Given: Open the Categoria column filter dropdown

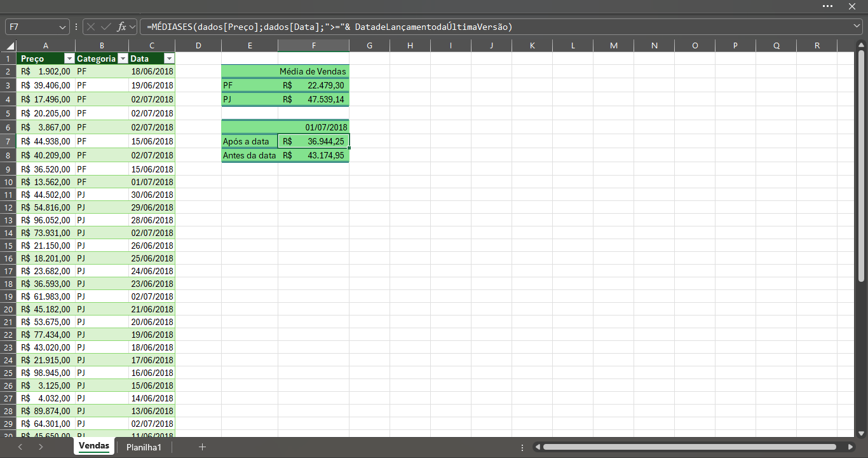Looking at the screenshot, I should (123, 59).
